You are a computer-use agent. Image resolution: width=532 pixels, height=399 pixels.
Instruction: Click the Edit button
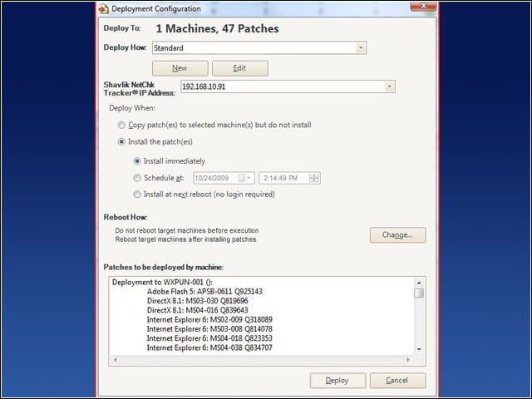pyautogui.click(x=240, y=68)
